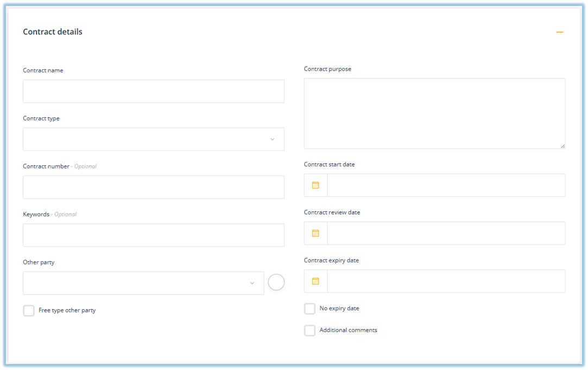Open the Contract review date calendar icon
The image size is (588, 370).
click(x=315, y=233)
